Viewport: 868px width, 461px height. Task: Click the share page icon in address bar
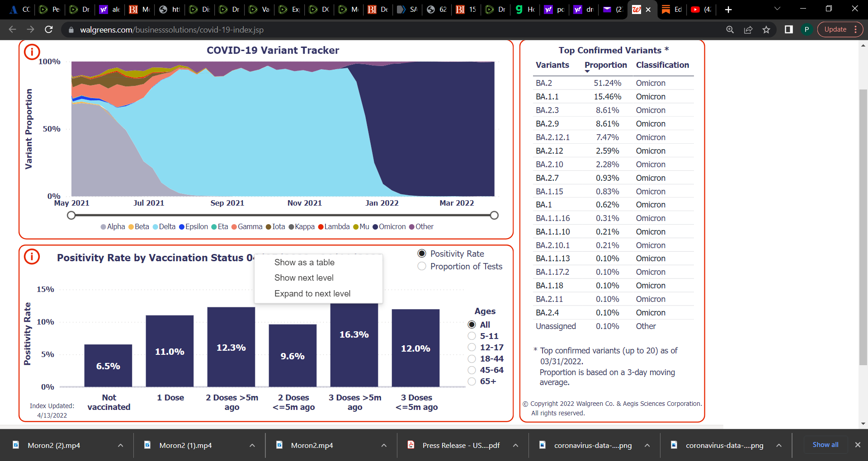pos(748,29)
